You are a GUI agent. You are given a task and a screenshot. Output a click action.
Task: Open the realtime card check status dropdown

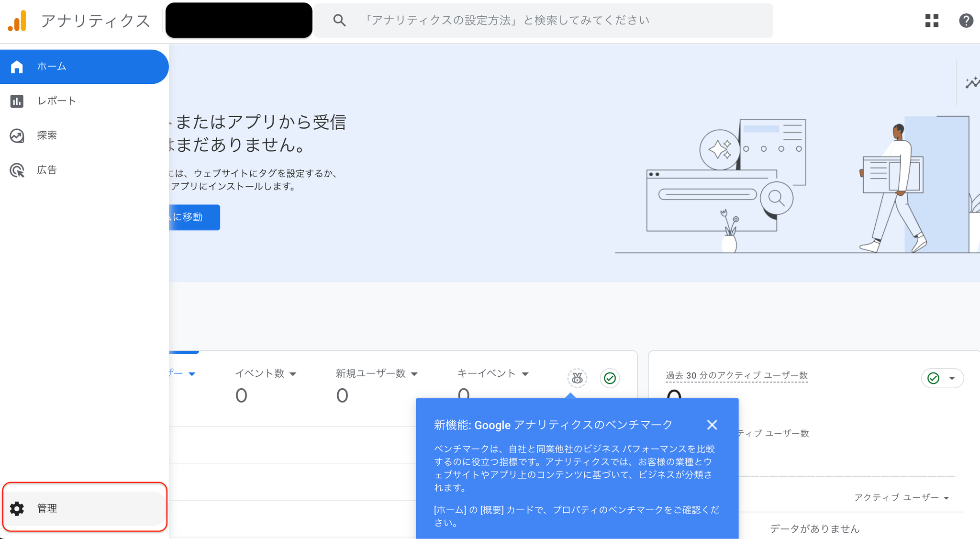(942, 378)
